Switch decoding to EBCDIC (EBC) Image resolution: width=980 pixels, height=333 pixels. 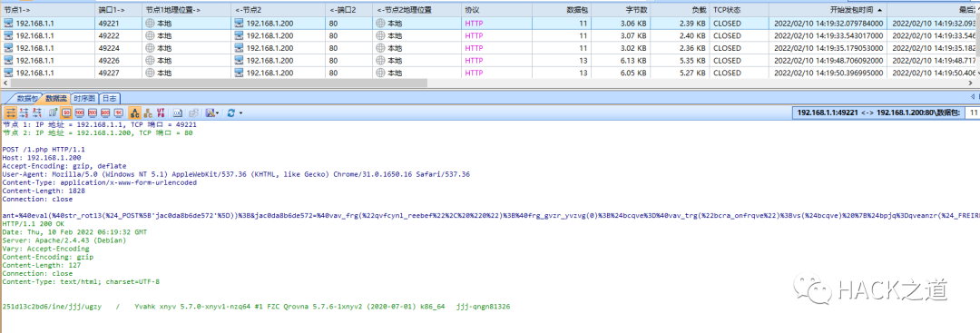(x=148, y=113)
